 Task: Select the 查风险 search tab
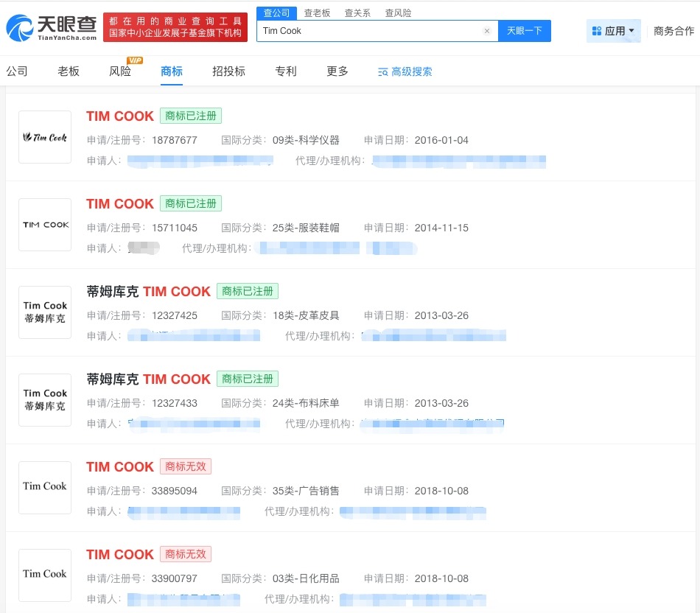398,13
